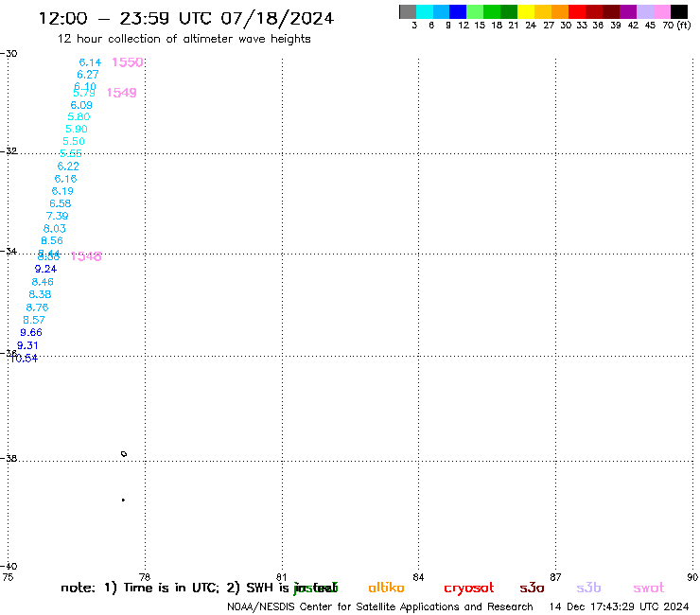The image size is (700, 615).
Task: Select the wave height reading 8.76
Action: [37, 307]
